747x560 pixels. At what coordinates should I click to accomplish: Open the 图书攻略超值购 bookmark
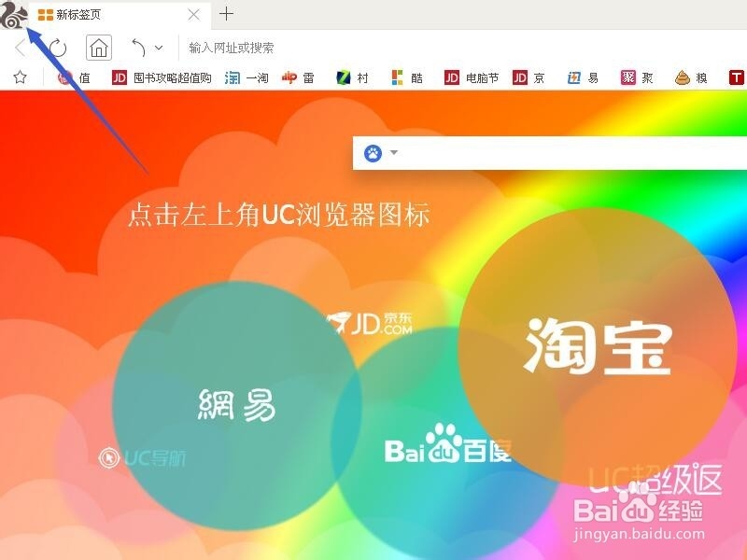click(162, 77)
